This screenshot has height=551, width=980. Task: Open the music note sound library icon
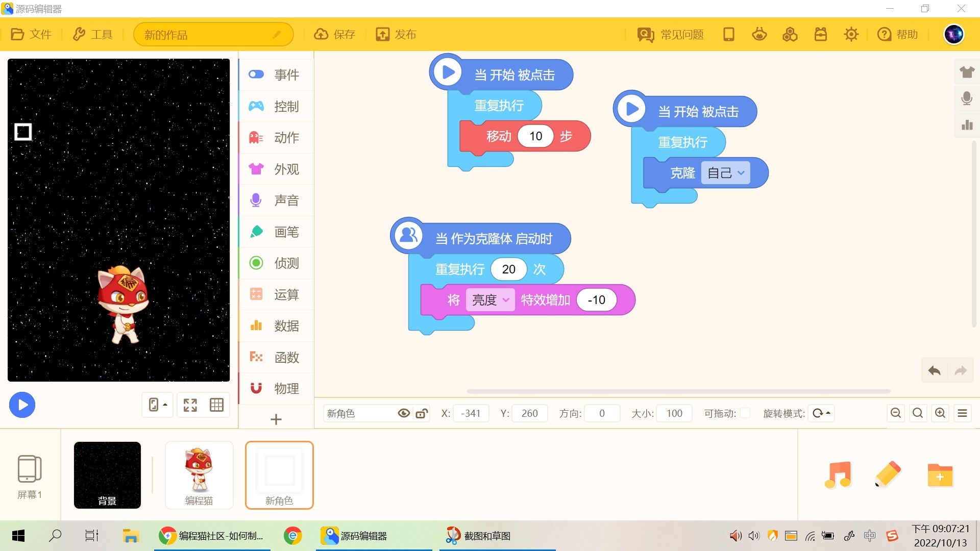838,475
